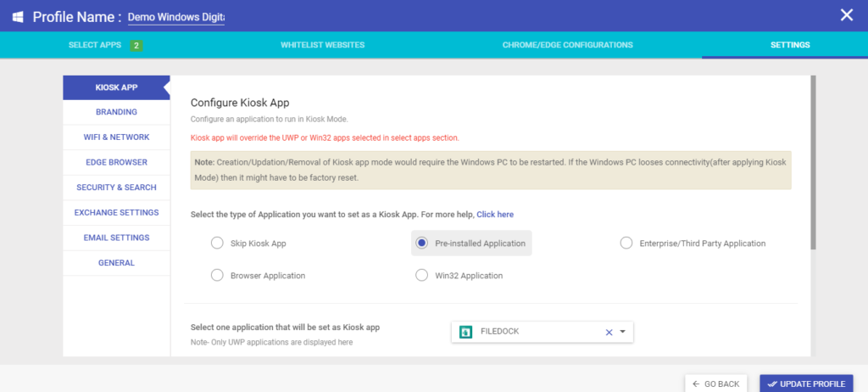Clear FILEDOCK selection with the X icon
Image resolution: width=868 pixels, height=392 pixels.
609,332
